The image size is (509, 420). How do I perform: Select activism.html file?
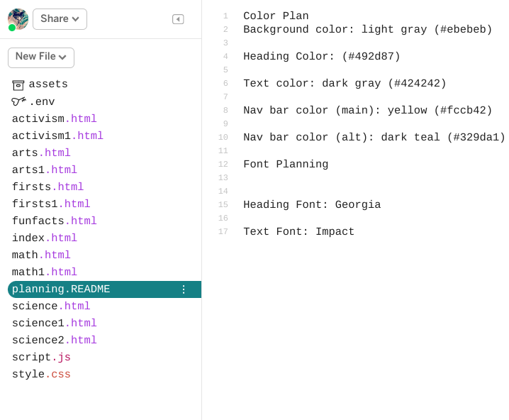pos(54,118)
